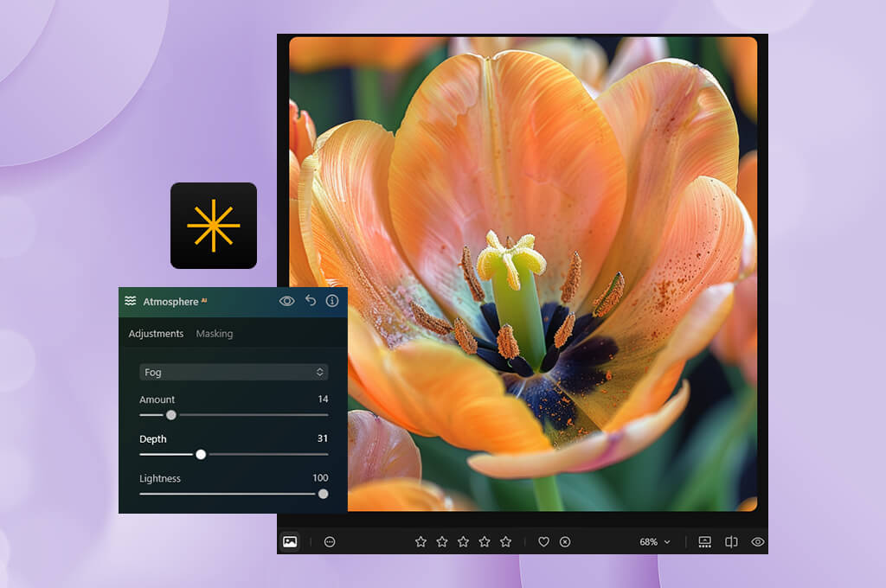
Task: Click the Amount slider handle
Action: [170, 415]
